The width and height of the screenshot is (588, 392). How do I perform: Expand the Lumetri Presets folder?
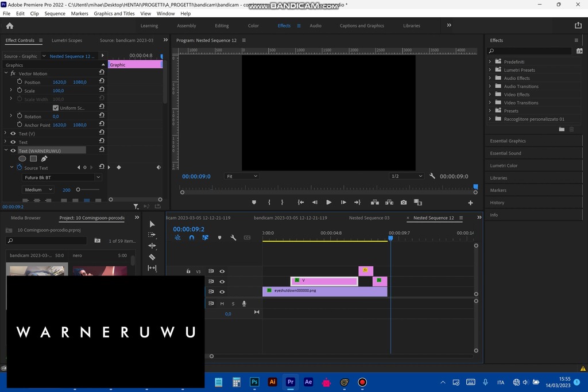coord(490,69)
